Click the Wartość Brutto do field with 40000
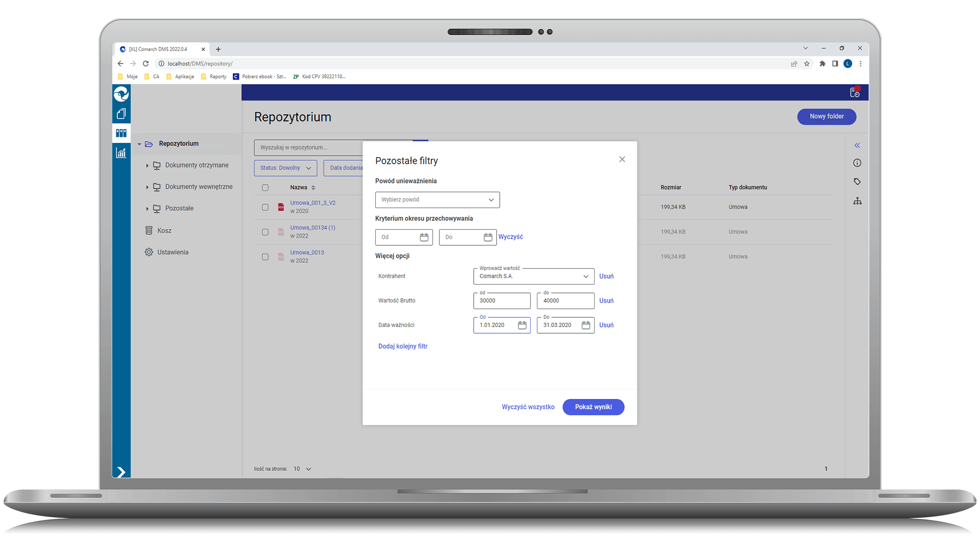Viewport: 980px width, 551px height. click(566, 301)
